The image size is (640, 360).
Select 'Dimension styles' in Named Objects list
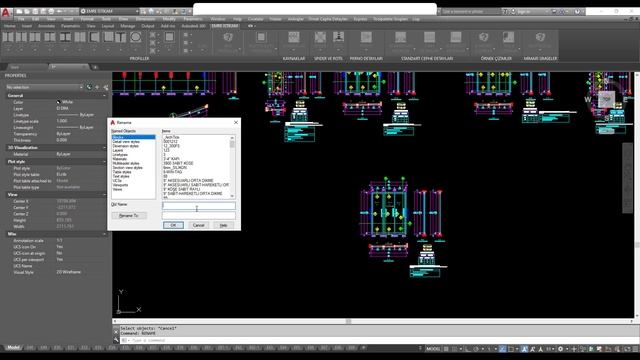click(126, 146)
